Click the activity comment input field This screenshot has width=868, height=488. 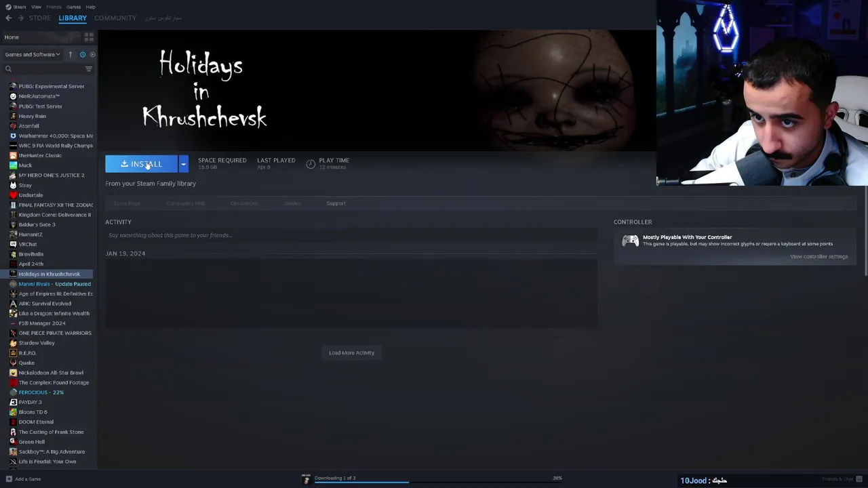point(351,235)
